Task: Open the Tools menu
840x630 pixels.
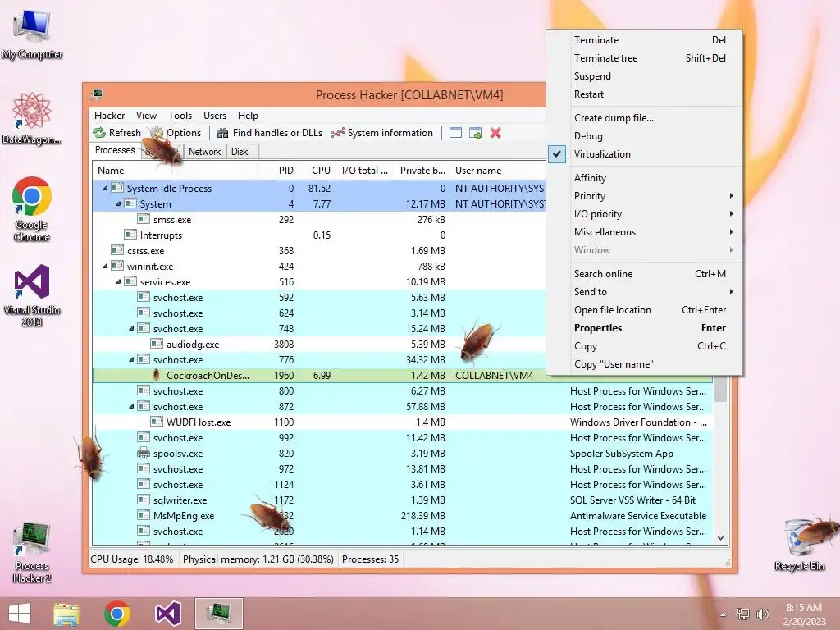Action: click(180, 115)
